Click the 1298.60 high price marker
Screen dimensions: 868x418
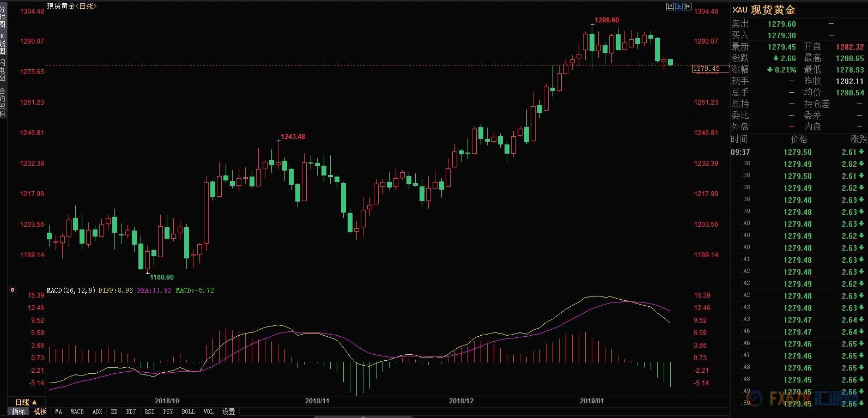point(606,20)
